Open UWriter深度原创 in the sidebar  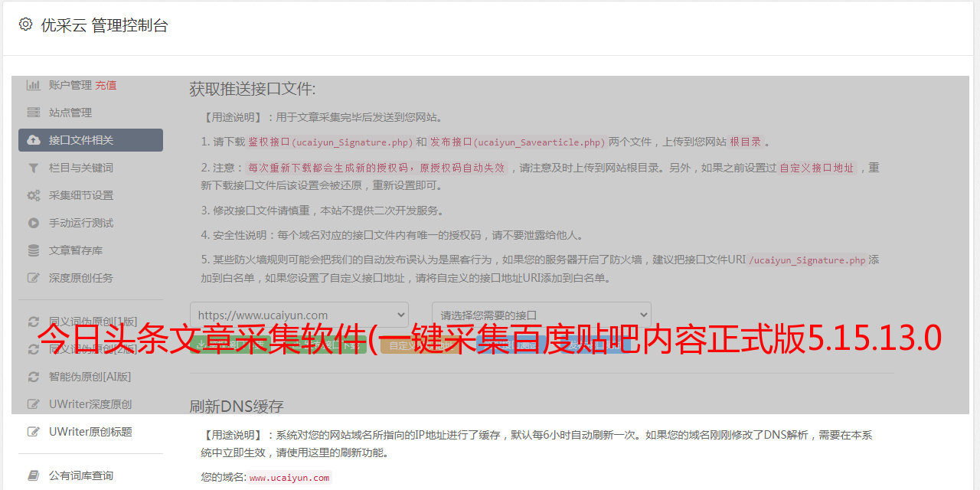coord(90,404)
